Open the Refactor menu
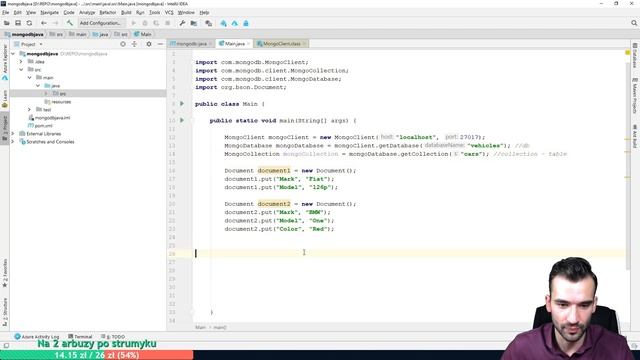This screenshot has height=360, width=640. tap(108, 13)
